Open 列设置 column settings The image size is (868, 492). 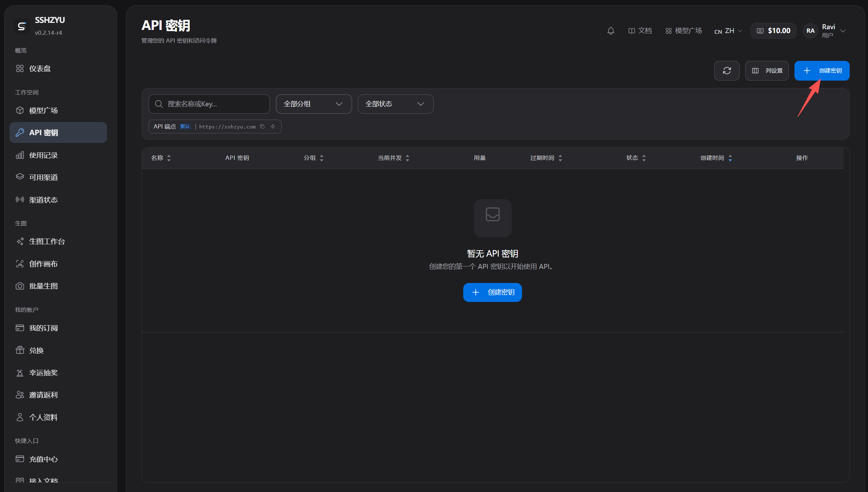pos(767,71)
